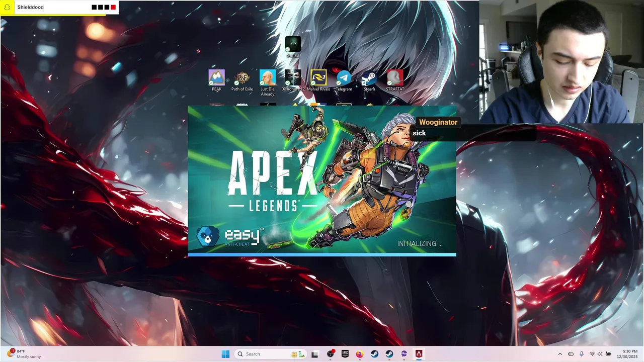Select the Just Die Already desktop icon
The height and width of the screenshot is (362, 644).
268,83
